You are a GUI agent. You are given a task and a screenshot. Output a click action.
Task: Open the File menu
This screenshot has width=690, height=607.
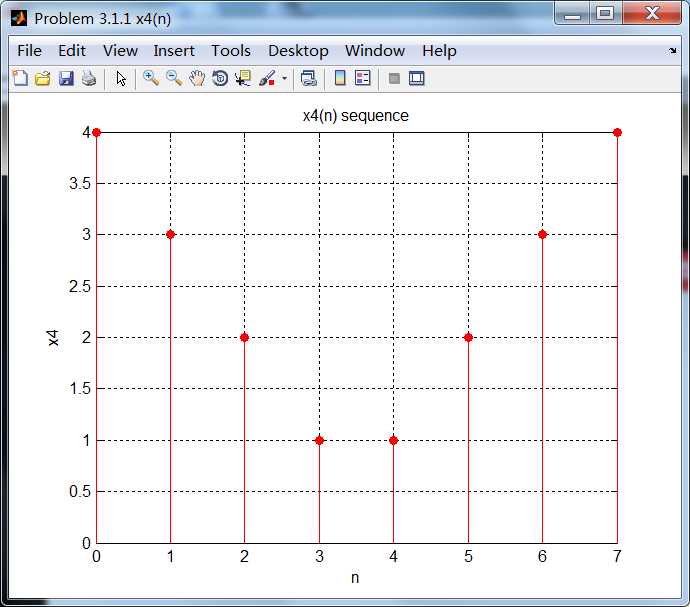29,51
